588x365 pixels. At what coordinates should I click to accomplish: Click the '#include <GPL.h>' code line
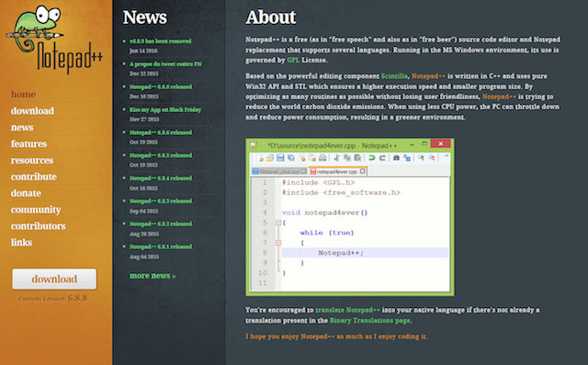point(319,182)
